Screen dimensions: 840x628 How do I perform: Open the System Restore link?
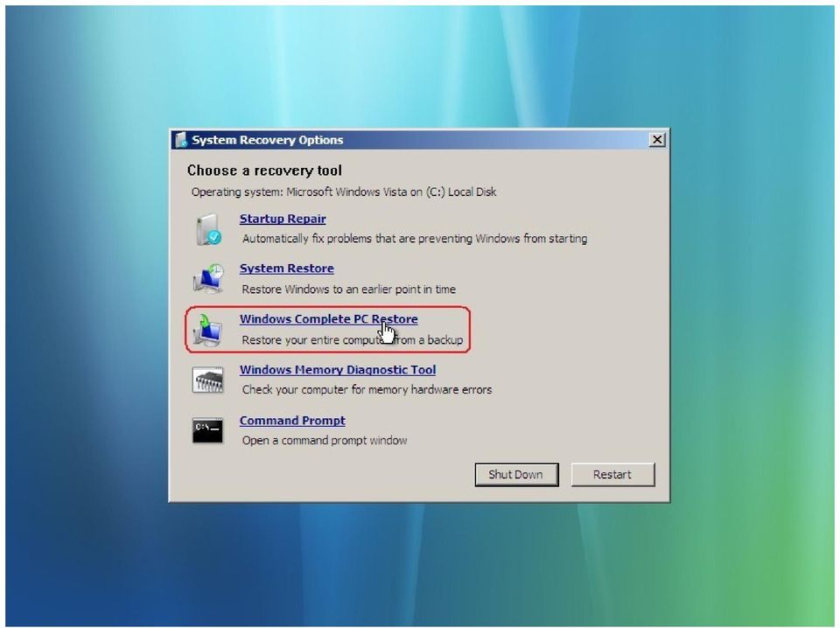(x=287, y=269)
